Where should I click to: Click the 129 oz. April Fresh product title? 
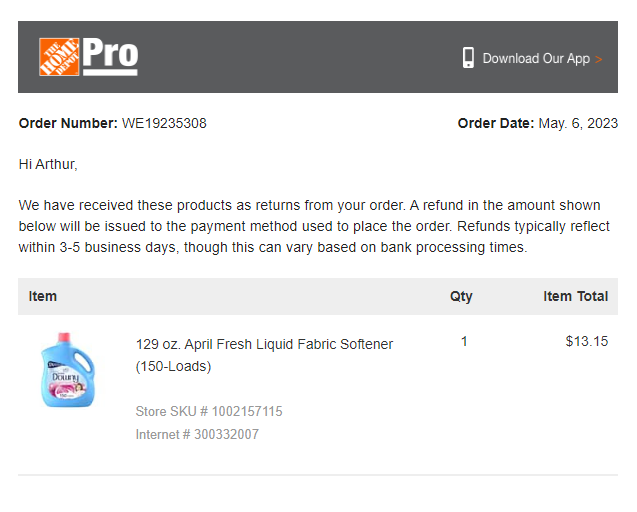pos(264,344)
